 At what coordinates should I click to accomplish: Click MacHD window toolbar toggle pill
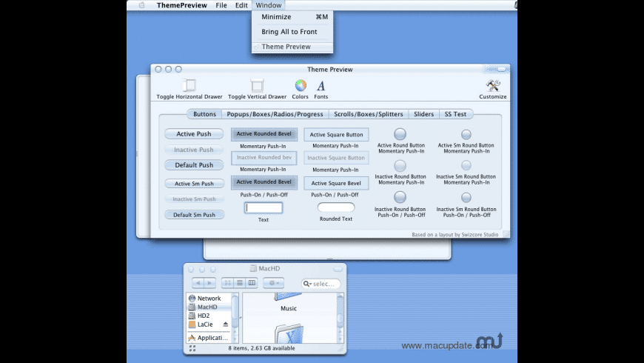(338, 269)
